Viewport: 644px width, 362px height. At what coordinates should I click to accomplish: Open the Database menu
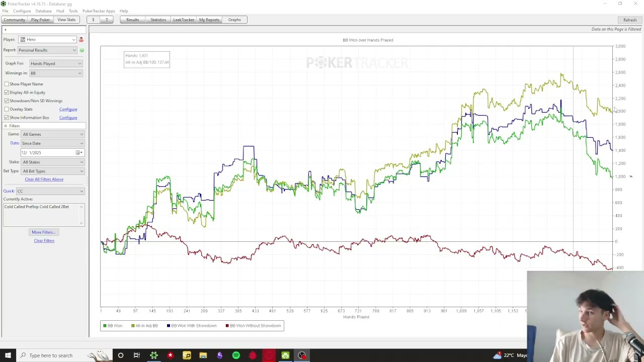point(43,11)
